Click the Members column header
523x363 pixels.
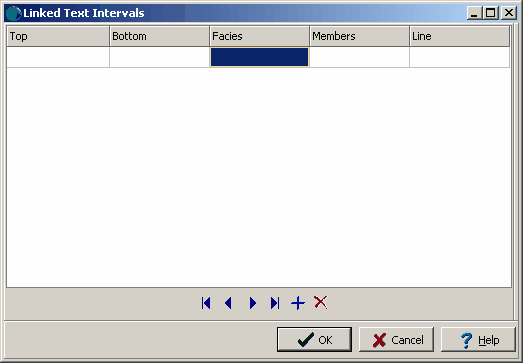[x=360, y=36]
